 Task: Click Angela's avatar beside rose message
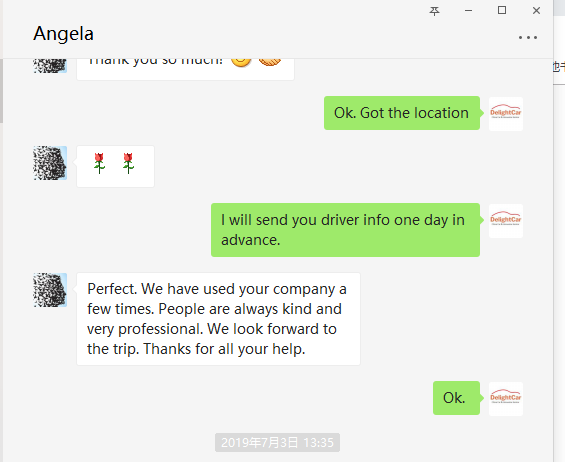coord(50,163)
